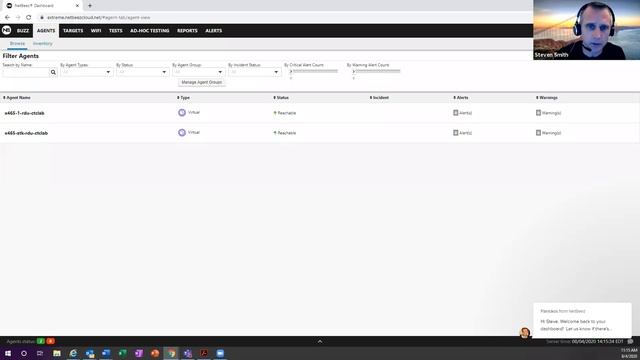This screenshot has width=640, height=360.
Task: Open the AGENTS menu tab
Action: click(46, 31)
